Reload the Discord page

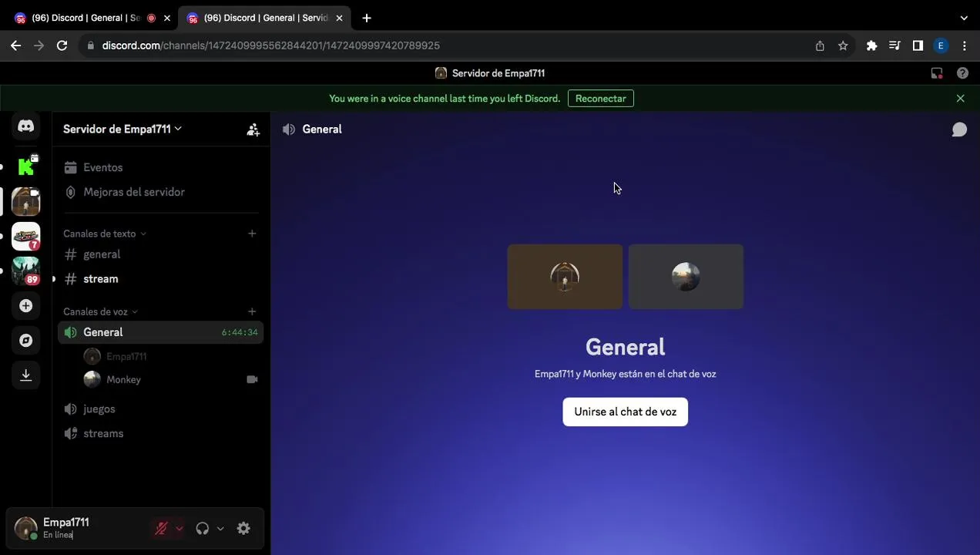pyautogui.click(x=62, y=45)
